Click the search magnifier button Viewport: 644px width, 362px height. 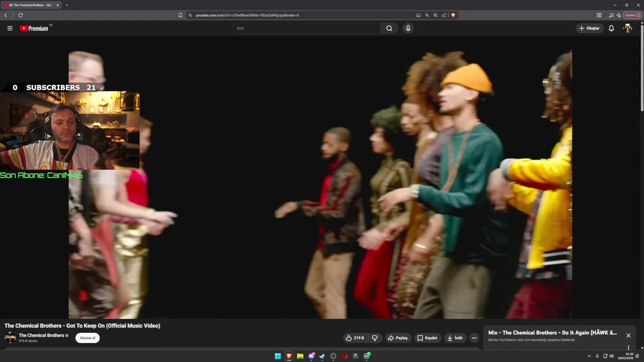[389, 28]
